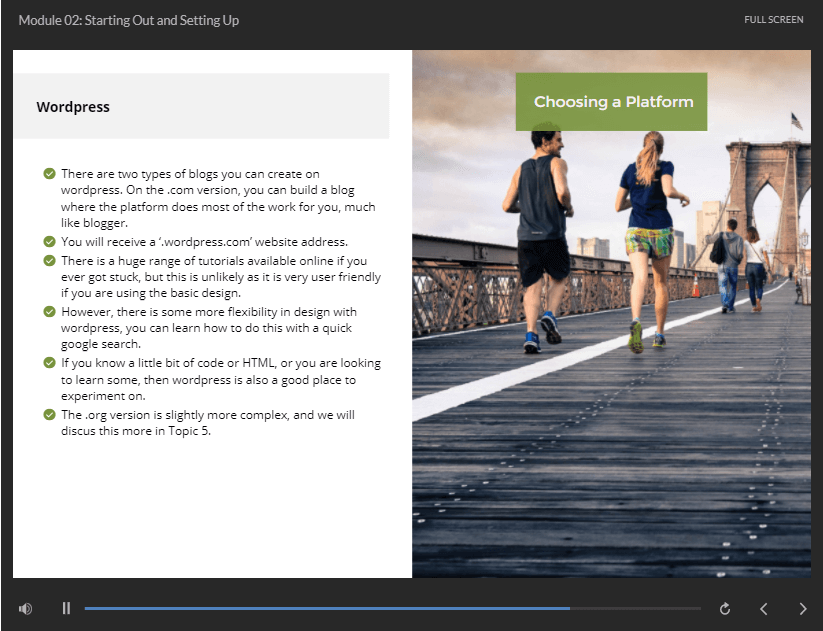Click green check icon beside 'You will receive'
Screen dimensions: 823x631
(x=49, y=241)
